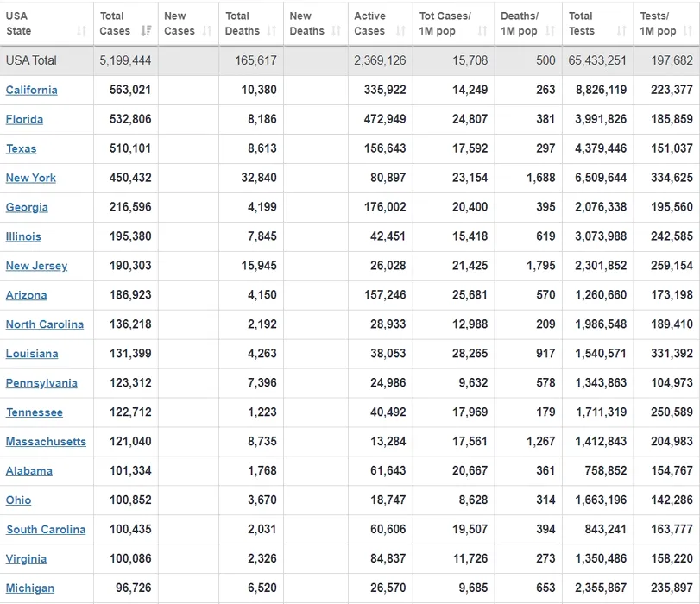Click sort arrows next to New Cases
This screenshot has height=604, width=700.
click(207, 31)
